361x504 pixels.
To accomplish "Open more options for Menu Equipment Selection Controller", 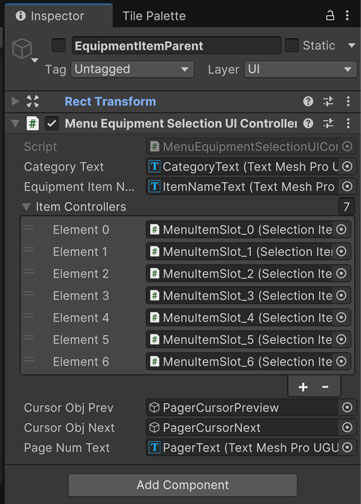I will 348,124.
